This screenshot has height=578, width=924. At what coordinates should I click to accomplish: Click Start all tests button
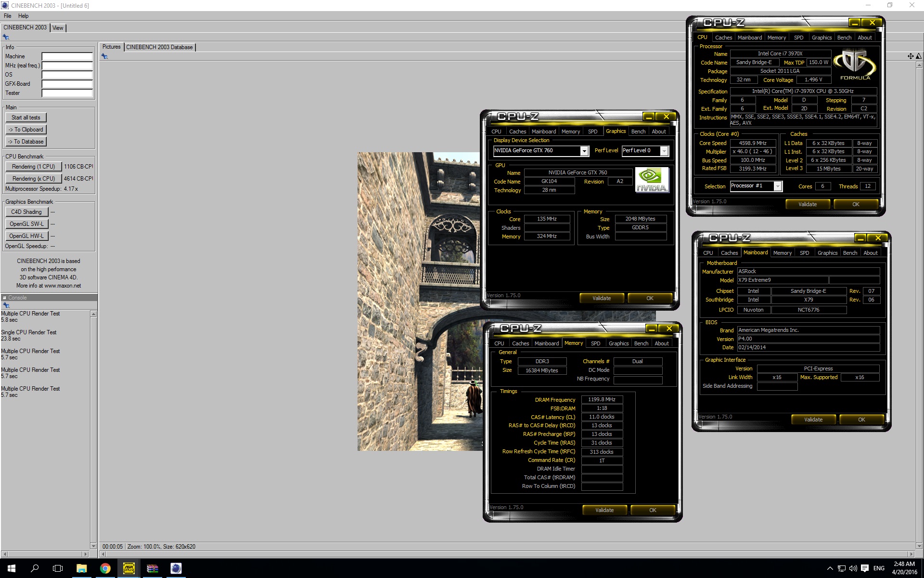click(26, 118)
